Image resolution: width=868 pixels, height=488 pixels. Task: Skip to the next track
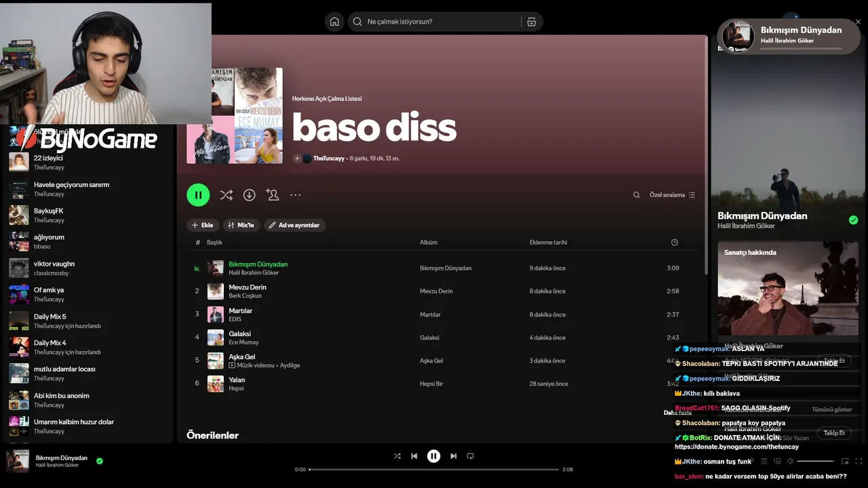[x=454, y=456]
